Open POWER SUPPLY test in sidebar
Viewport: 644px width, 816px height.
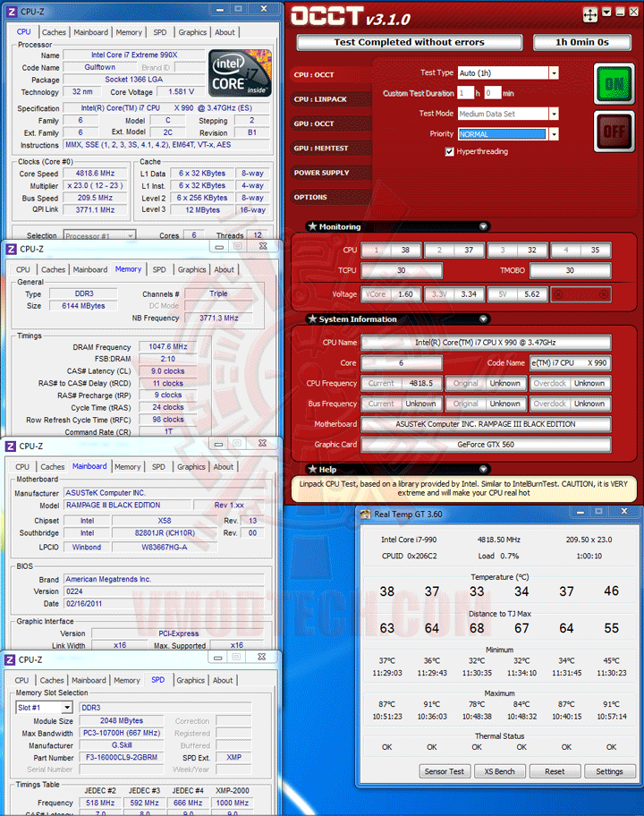[331, 173]
